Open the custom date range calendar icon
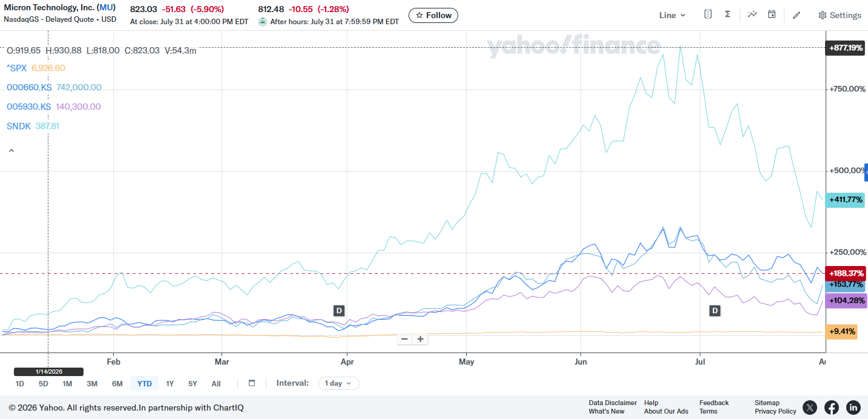The height and width of the screenshot is (419, 868). click(x=252, y=383)
